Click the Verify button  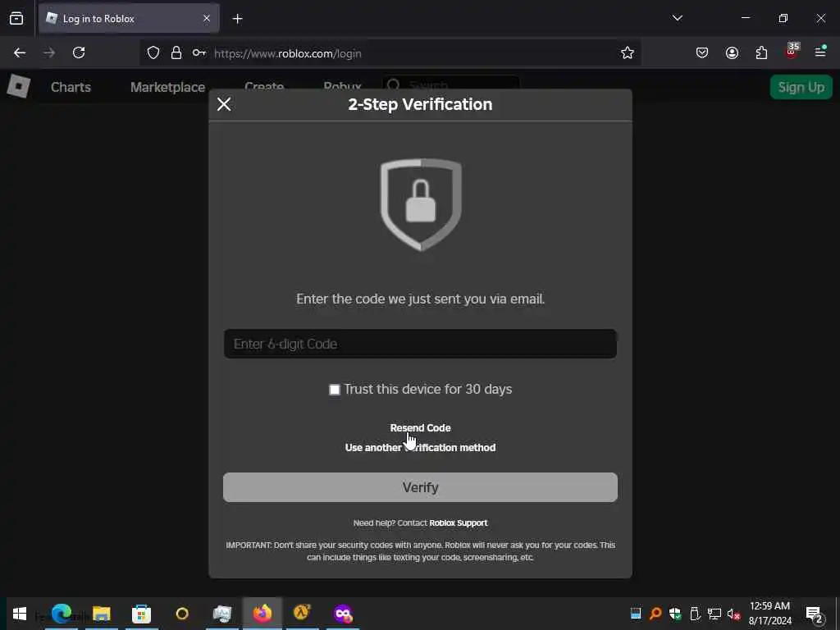420,487
